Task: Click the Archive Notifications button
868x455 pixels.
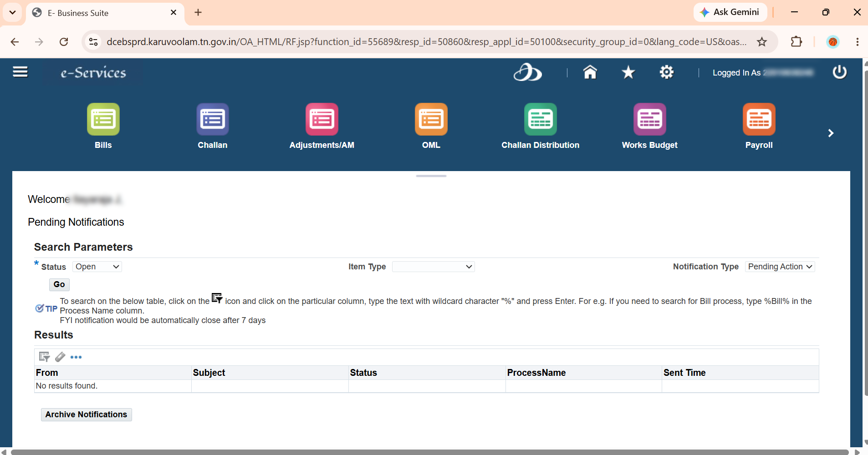Action: click(x=86, y=415)
